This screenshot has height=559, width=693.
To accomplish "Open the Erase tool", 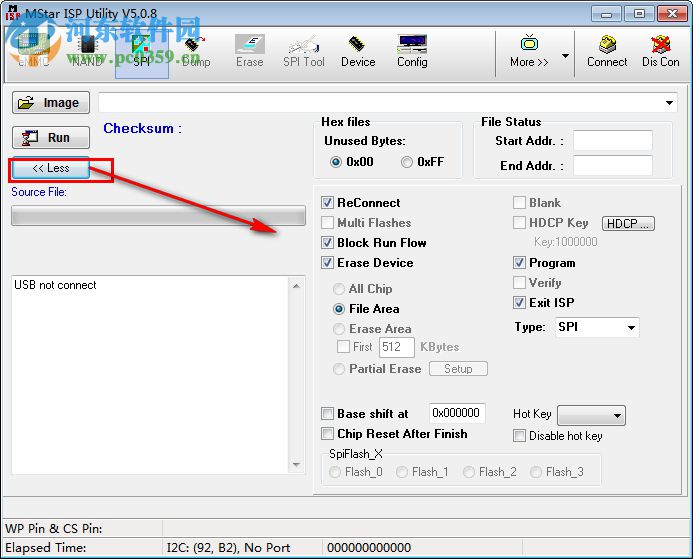I will click(x=250, y=52).
